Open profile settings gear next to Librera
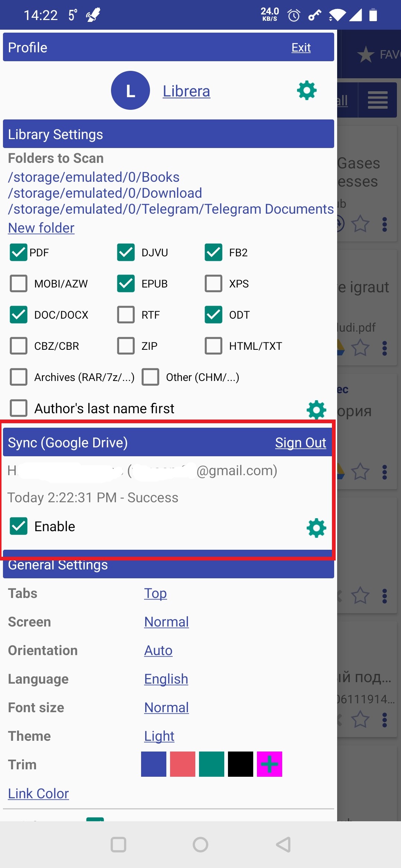This screenshot has height=868, width=401. [x=307, y=91]
